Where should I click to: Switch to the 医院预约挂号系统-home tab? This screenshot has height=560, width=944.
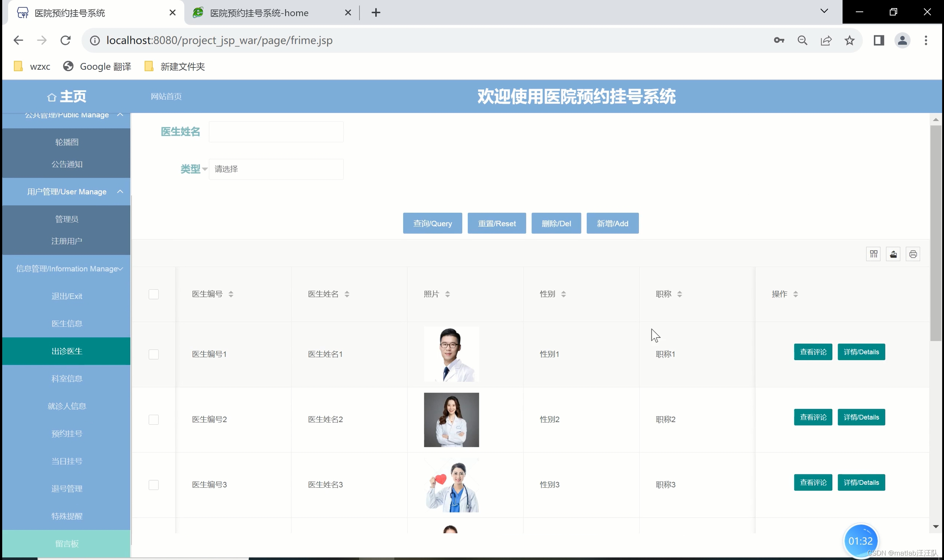[259, 13]
